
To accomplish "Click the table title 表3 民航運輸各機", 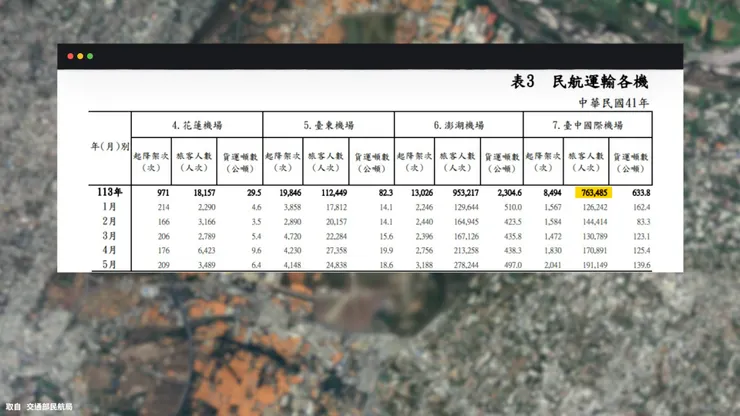I will pyautogui.click(x=580, y=82).
